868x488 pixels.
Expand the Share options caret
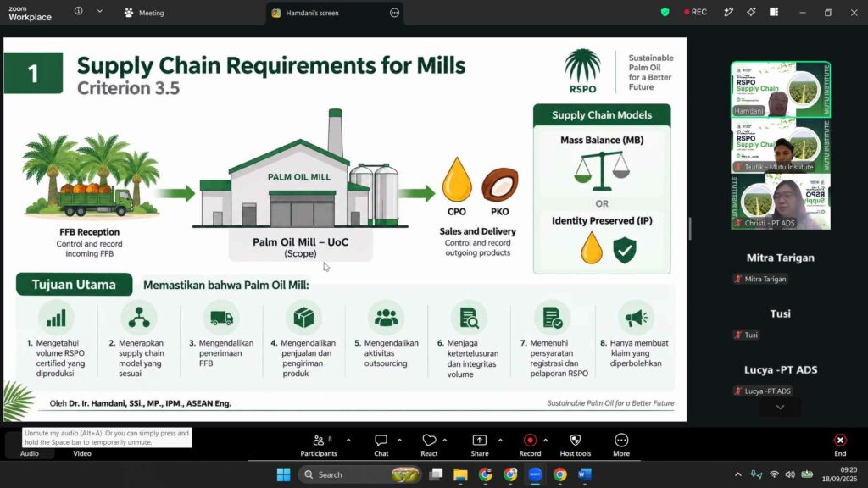[x=500, y=441]
